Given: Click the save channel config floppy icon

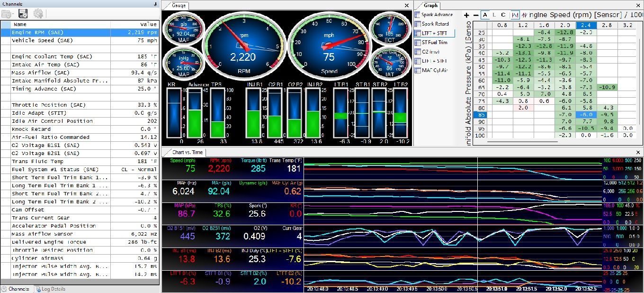Looking at the screenshot, I should pos(23,14).
